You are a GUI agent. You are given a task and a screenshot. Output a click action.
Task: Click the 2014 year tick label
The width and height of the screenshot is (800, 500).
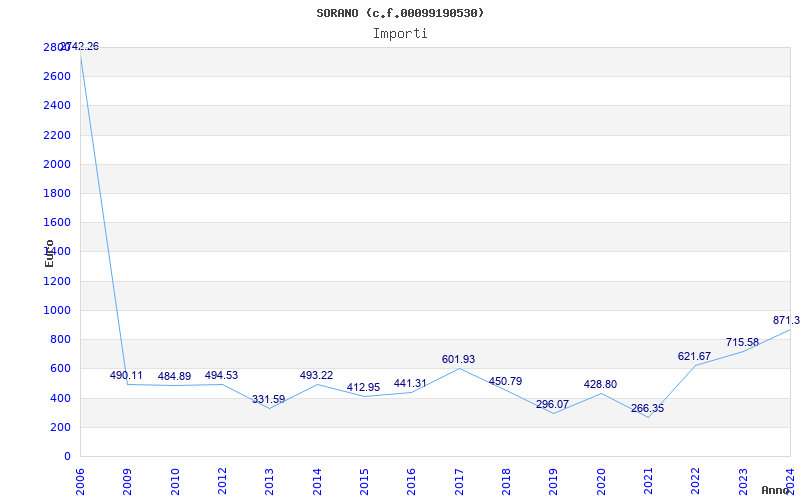317,482
